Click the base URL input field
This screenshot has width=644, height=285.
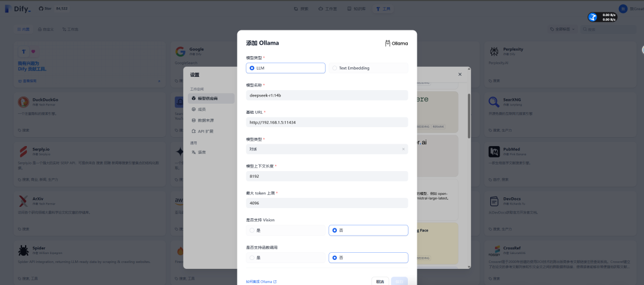[x=327, y=122]
